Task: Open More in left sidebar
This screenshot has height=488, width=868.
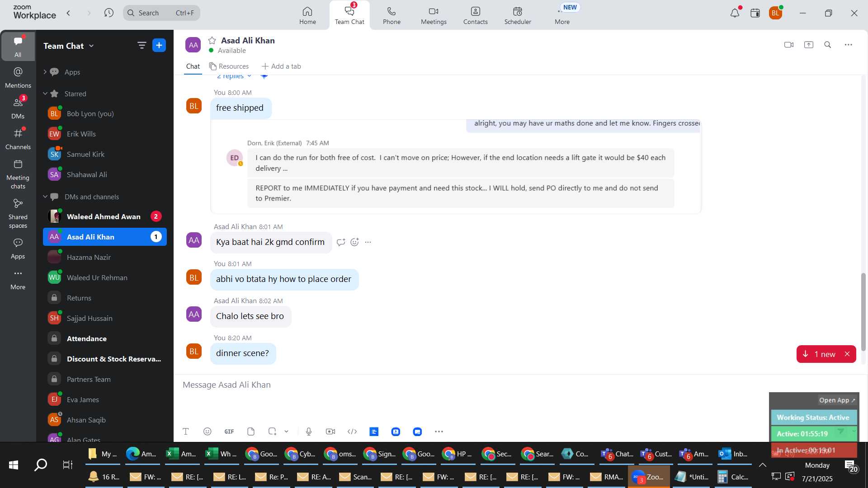Action: click(x=18, y=280)
